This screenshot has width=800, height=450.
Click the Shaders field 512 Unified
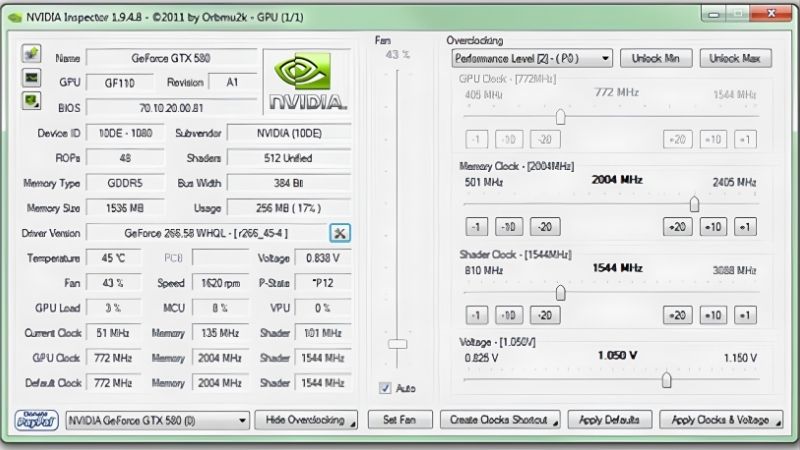tap(289, 158)
